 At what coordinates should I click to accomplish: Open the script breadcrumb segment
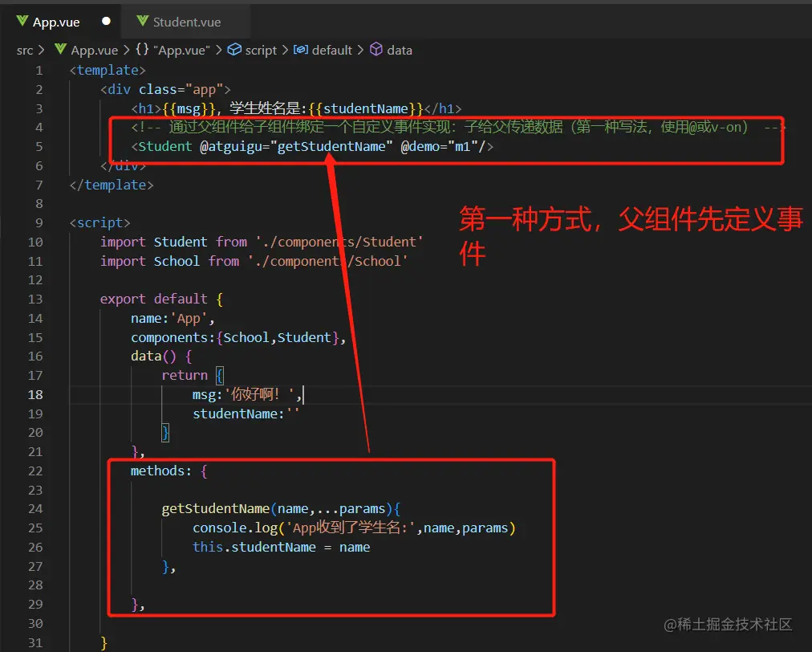(x=261, y=51)
